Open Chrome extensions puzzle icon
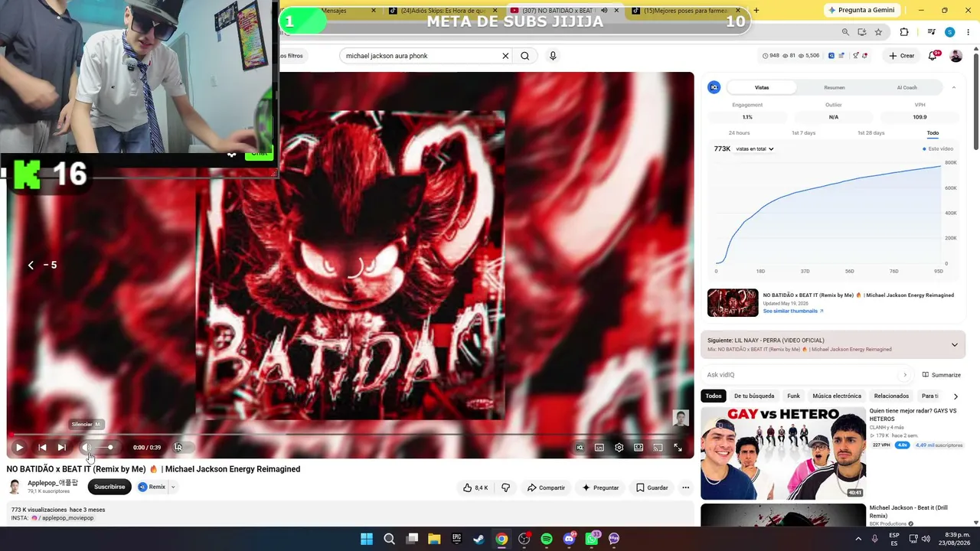Screen dimensions: 980x551 coord(904,32)
